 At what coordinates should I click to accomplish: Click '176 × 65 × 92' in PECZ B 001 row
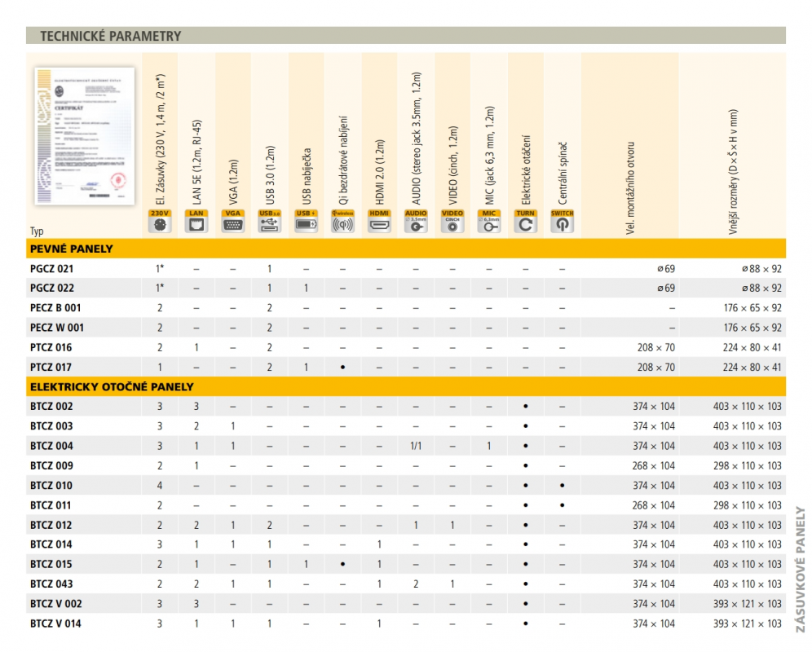click(x=752, y=307)
